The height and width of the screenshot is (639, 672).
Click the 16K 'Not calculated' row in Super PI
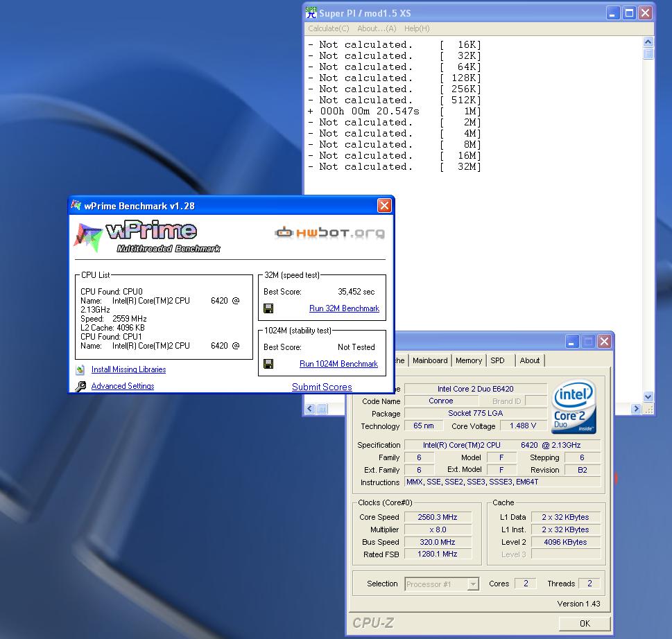[x=394, y=45]
